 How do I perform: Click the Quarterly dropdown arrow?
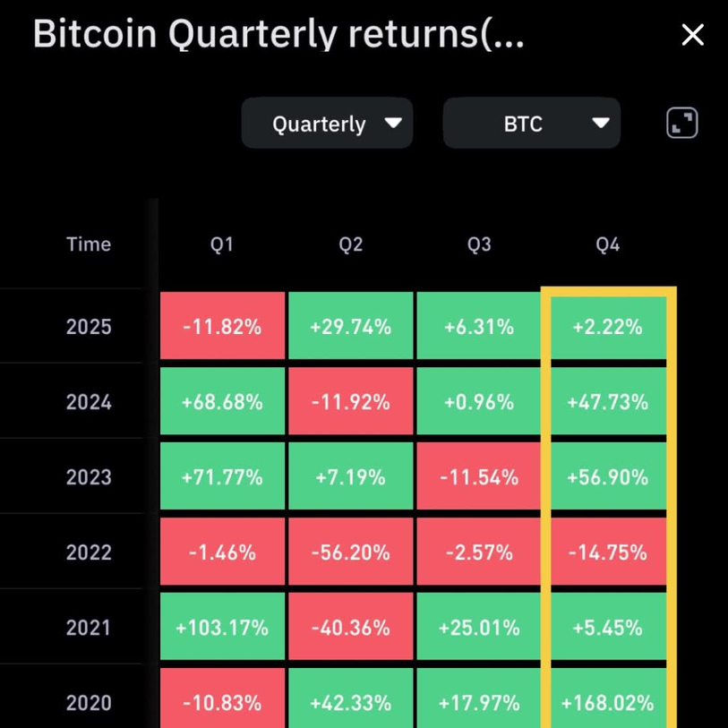393,123
